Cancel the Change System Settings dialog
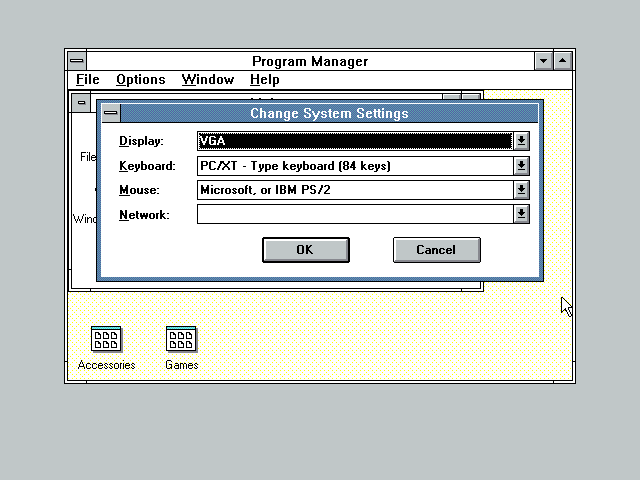Screen dimensions: 640x480 point(436,250)
